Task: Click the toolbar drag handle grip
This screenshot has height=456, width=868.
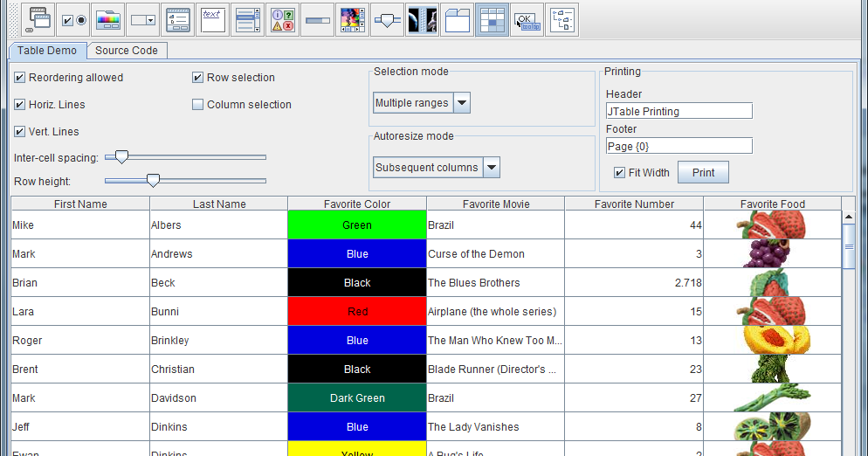Action: [13, 20]
